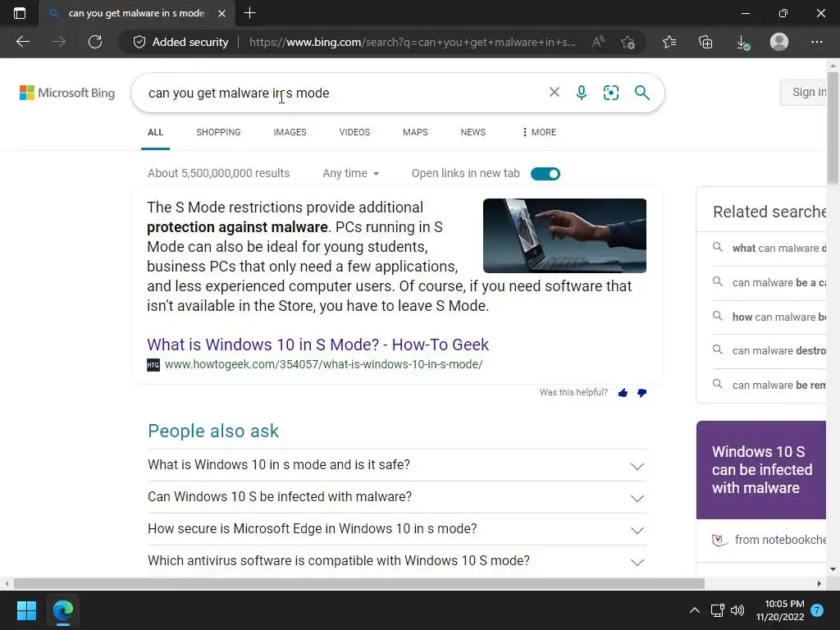Open Microsoft Edge from taskbar
This screenshot has width=840, height=630.
[x=62, y=610]
